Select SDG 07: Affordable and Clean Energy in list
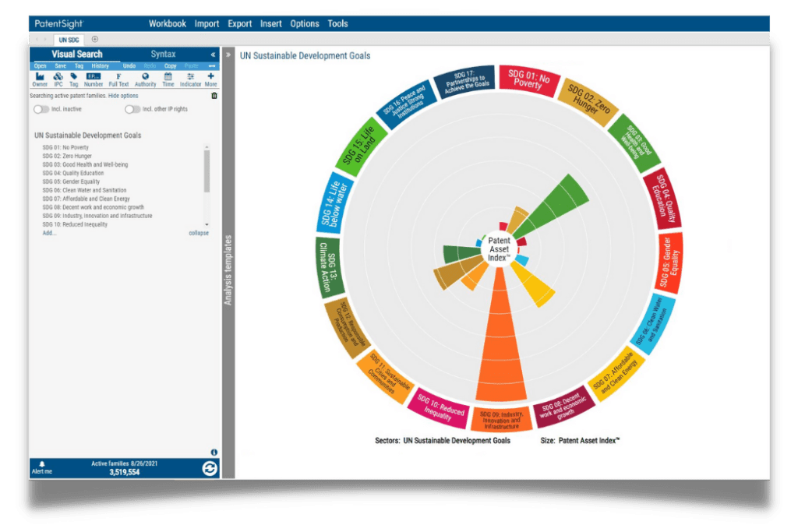The height and width of the screenshot is (532, 798). pyautogui.click(x=86, y=199)
